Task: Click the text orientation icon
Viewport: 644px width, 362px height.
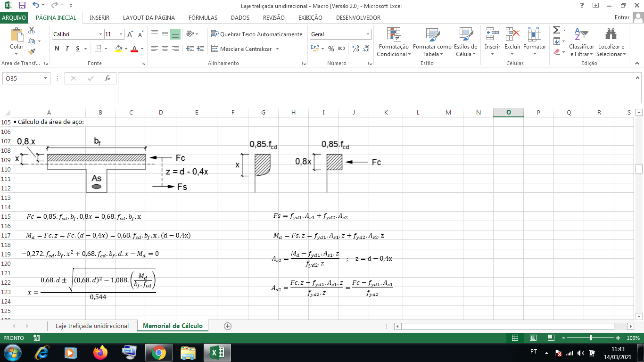Action: point(190,34)
